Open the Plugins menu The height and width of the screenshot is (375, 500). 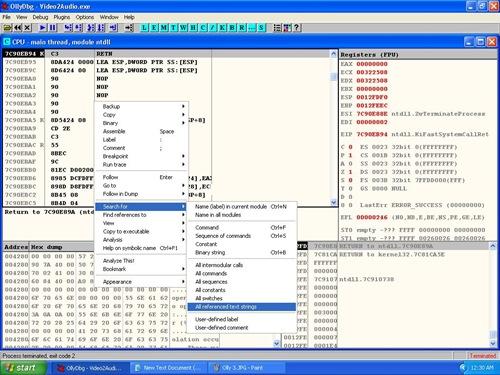62,17
